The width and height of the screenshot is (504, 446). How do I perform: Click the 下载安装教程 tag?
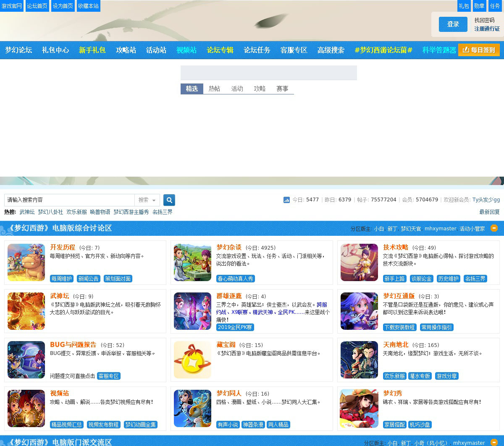(400, 327)
